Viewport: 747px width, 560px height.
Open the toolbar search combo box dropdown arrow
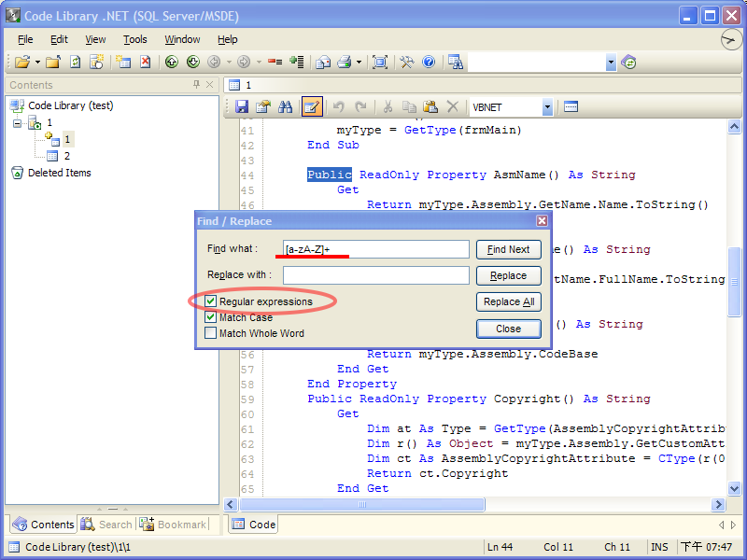(x=612, y=63)
